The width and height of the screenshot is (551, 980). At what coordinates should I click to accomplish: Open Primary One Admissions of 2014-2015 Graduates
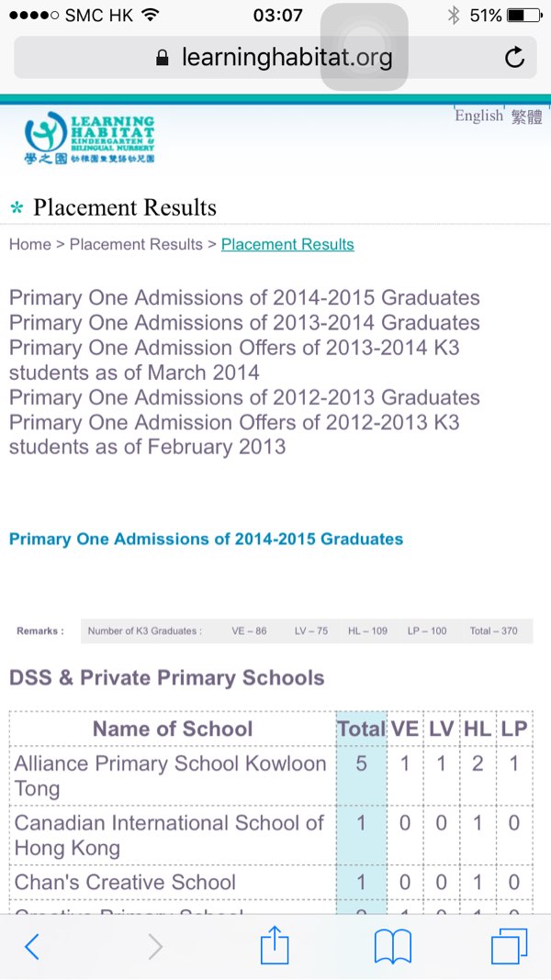tap(244, 298)
